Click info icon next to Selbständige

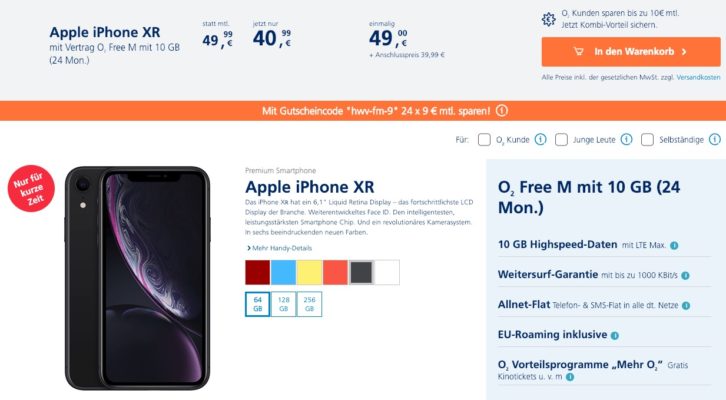(715, 139)
